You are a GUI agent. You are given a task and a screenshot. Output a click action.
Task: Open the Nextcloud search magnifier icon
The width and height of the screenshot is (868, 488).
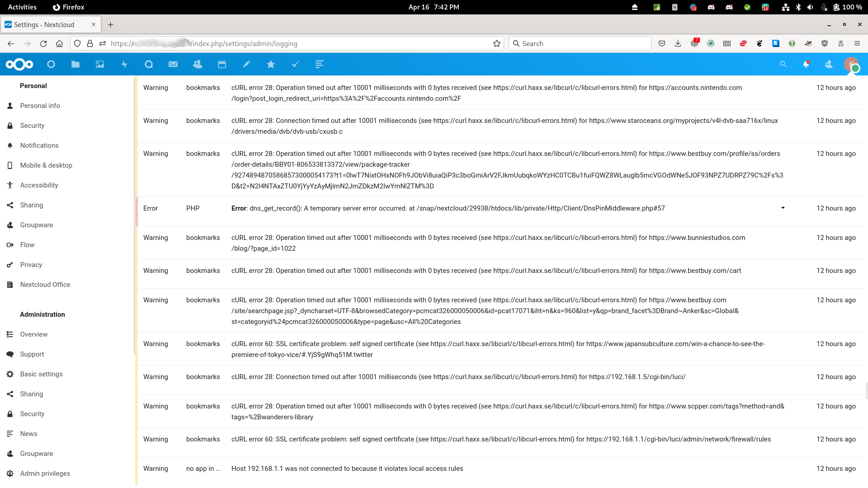[783, 65]
